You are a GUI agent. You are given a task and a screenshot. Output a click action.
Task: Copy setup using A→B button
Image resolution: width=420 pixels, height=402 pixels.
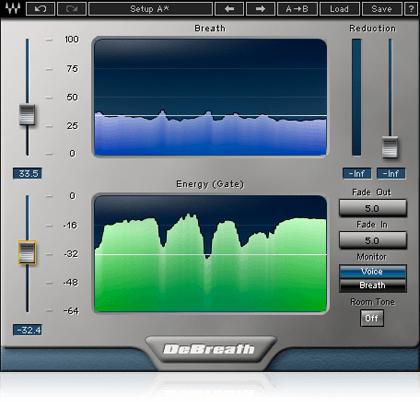pyautogui.click(x=297, y=9)
